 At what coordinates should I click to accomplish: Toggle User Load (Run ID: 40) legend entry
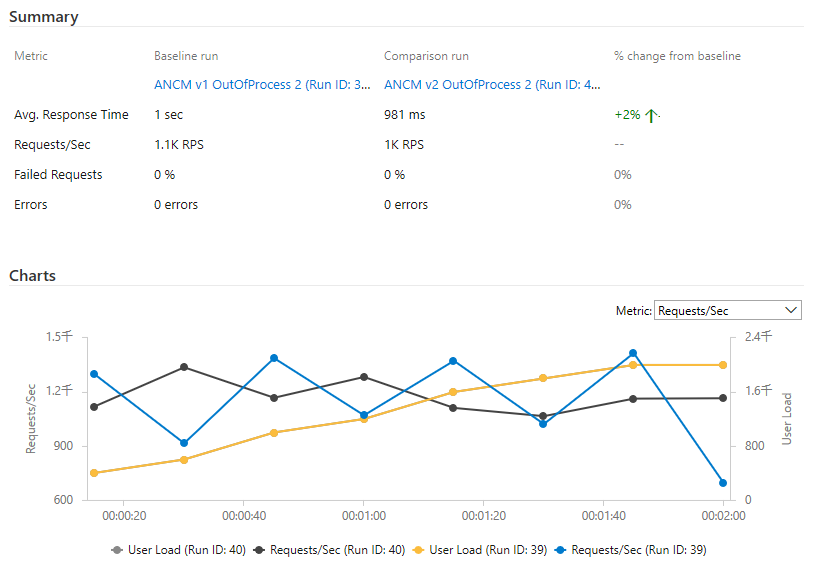(178, 550)
